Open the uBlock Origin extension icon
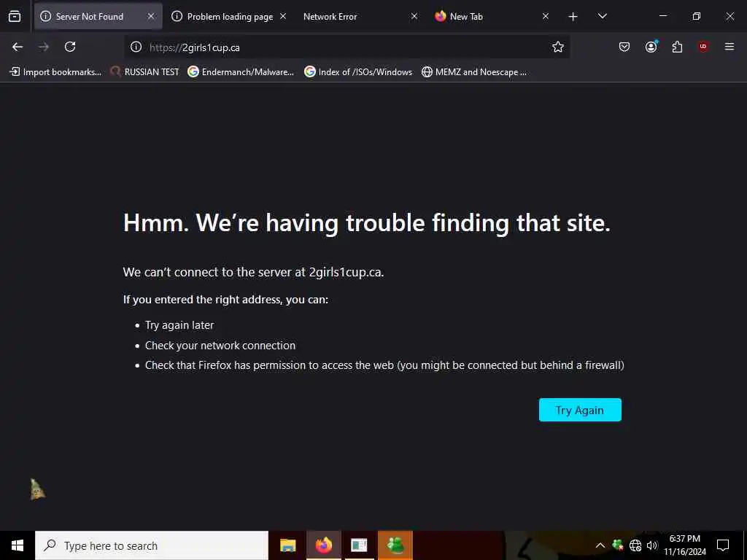The width and height of the screenshot is (747, 560). click(x=703, y=47)
